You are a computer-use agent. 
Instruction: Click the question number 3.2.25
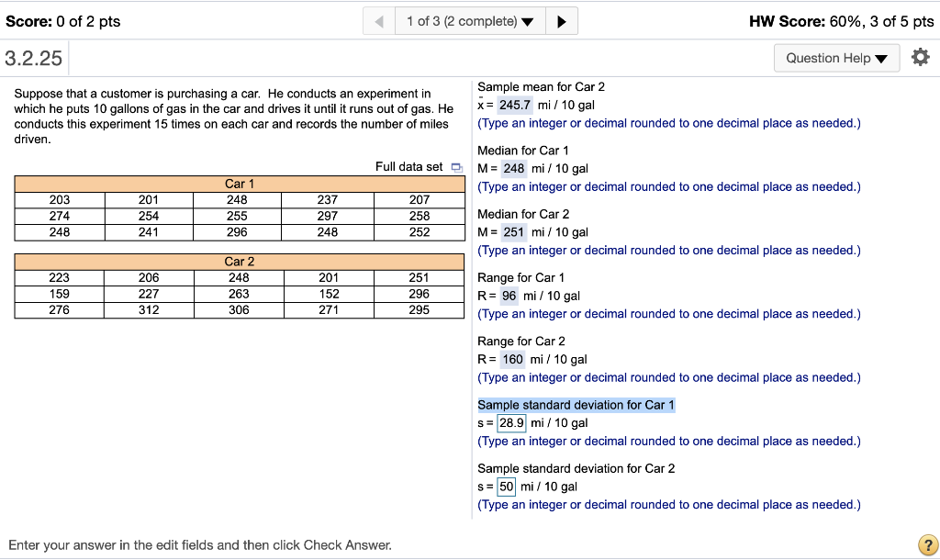coord(34,58)
